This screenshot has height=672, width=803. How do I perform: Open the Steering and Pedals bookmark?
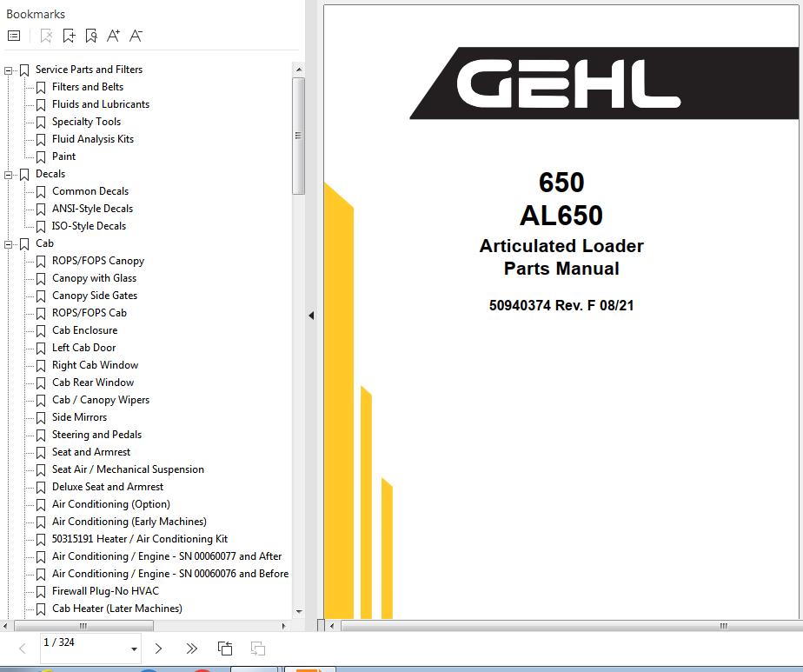tap(96, 436)
